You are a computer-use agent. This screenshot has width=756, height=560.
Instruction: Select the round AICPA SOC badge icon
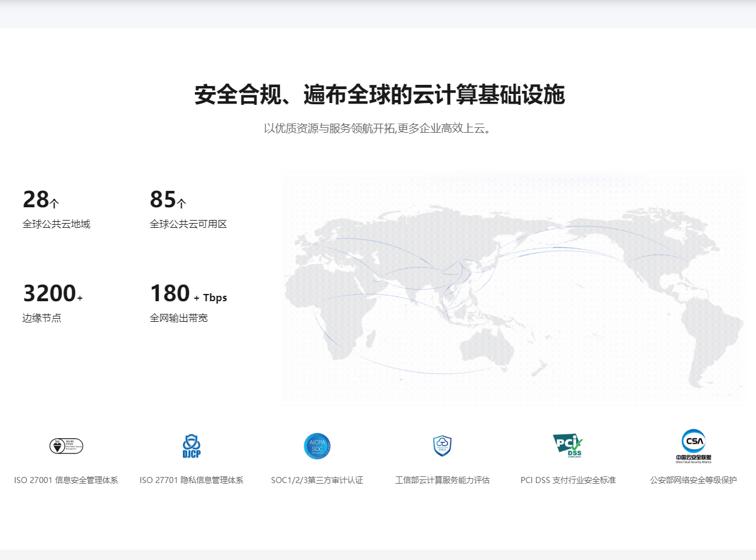coord(317,446)
